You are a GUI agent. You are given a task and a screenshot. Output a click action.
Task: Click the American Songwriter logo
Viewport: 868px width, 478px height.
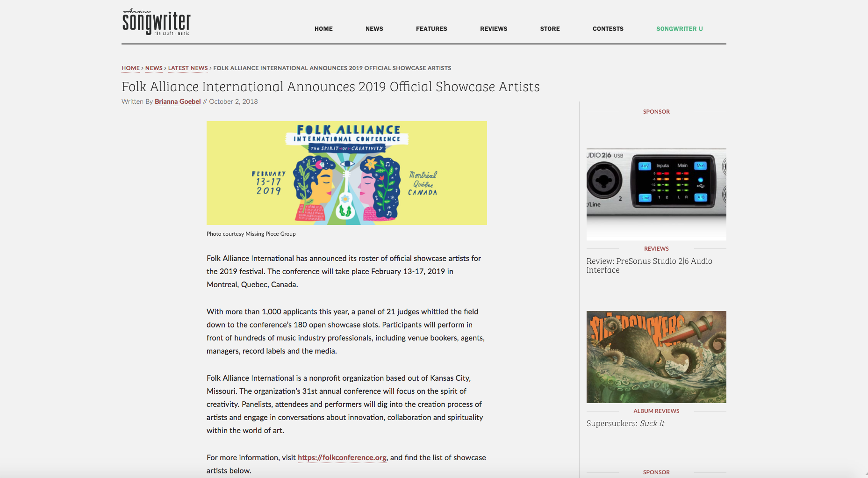click(x=156, y=22)
